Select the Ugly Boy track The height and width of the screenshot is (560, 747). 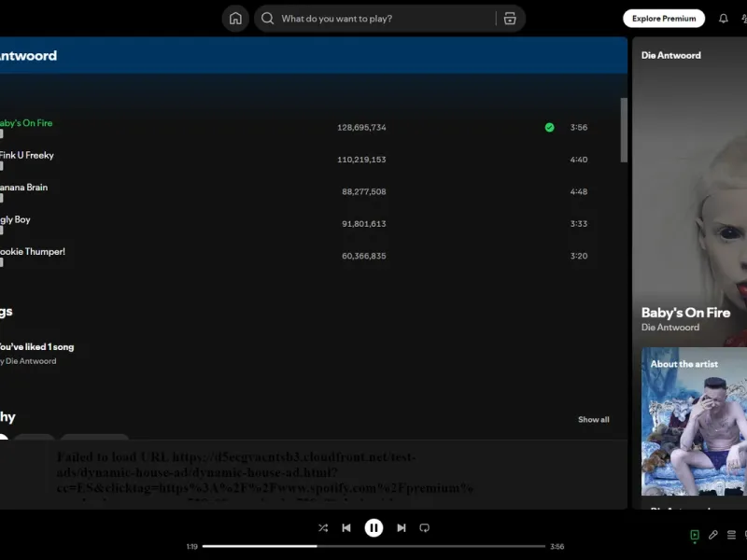(x=15, y=219)
